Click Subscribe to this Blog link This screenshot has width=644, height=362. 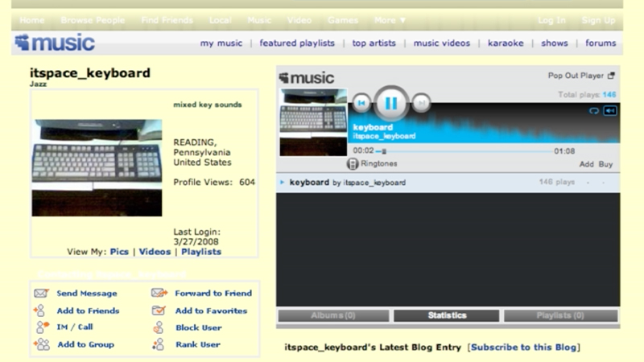pos(524,348)
